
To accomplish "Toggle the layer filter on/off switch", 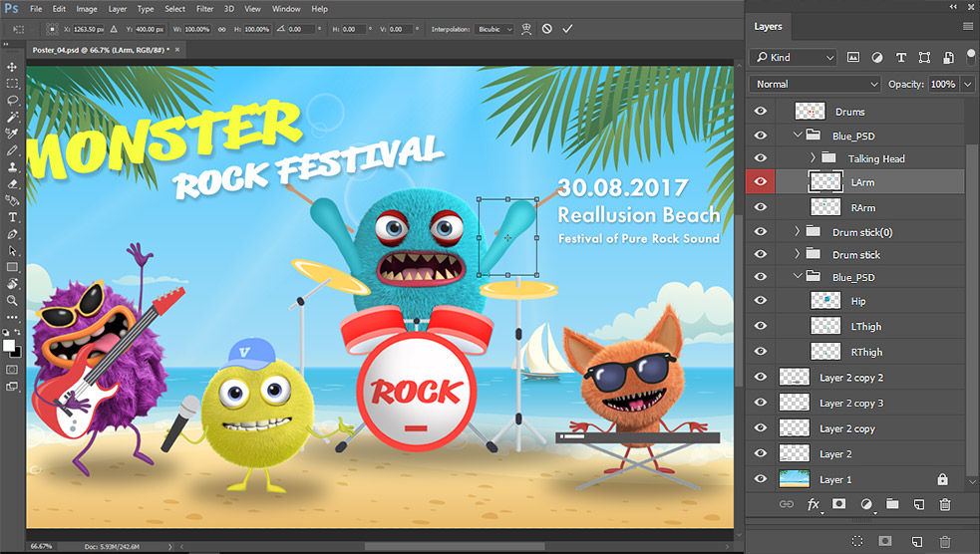I will pos(971,57).
